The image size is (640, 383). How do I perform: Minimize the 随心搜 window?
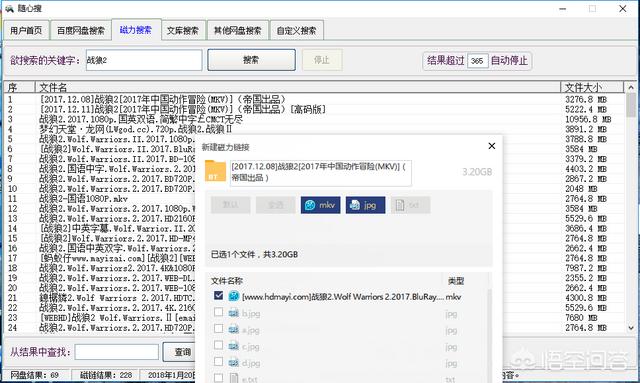tap(563, 9)
